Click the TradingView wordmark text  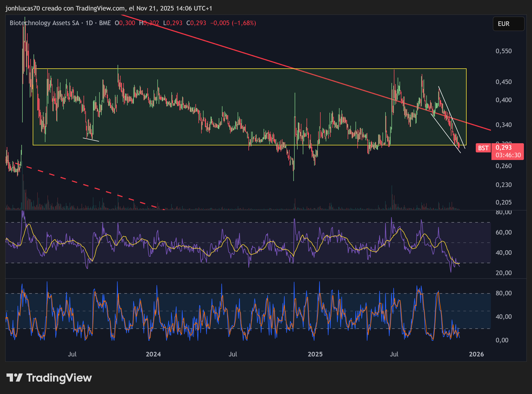(x=59, y=378)
